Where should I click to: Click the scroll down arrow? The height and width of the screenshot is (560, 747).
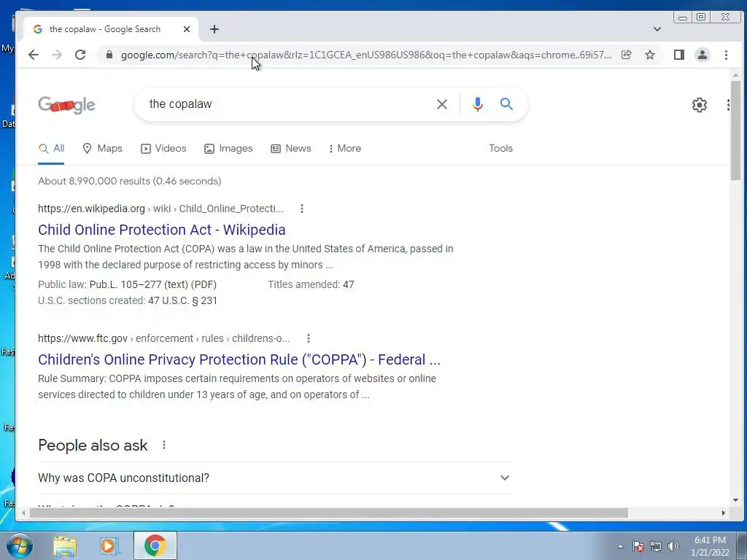click(x=735, y=500)
